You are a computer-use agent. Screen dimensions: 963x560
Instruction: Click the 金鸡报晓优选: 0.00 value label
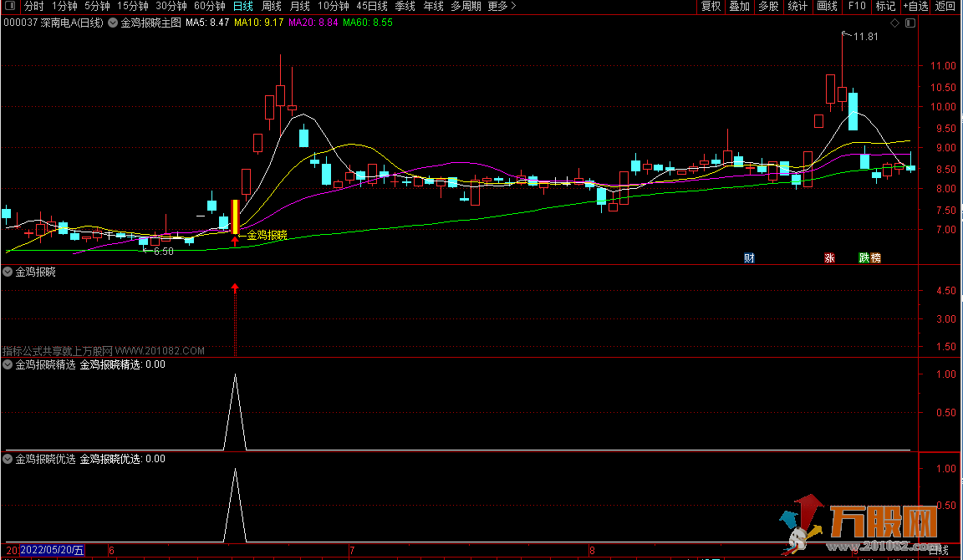(122, 459)
